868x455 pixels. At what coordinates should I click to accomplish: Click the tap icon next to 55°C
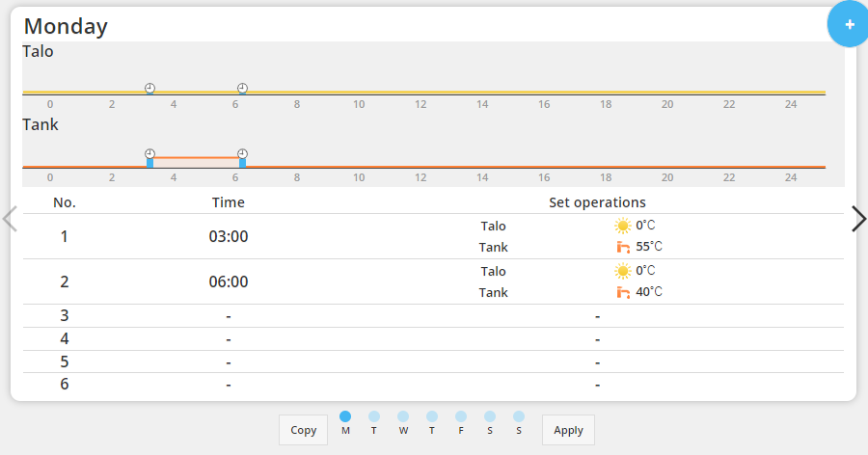[623, 247]
